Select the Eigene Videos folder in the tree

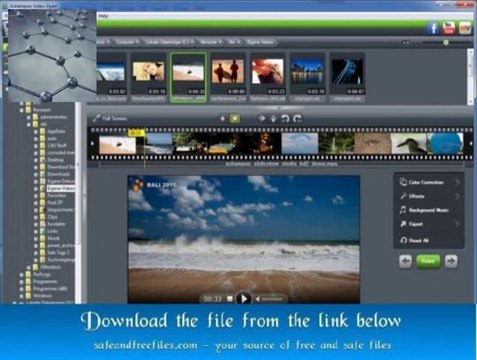click(61, 189)
